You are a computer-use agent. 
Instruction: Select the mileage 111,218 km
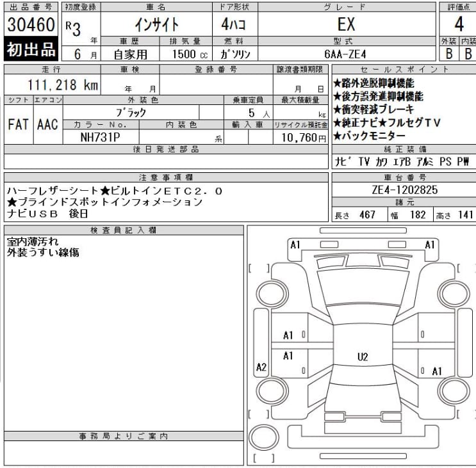coord(63,85)
